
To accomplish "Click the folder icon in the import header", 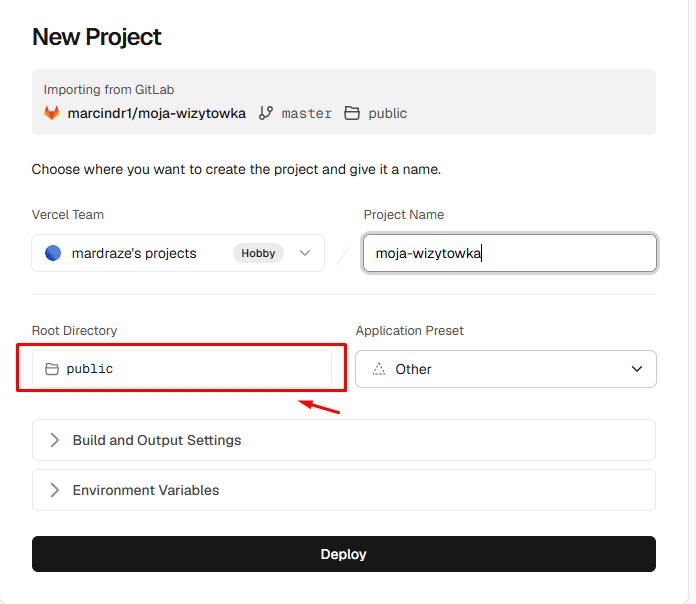I will [352, 113].
